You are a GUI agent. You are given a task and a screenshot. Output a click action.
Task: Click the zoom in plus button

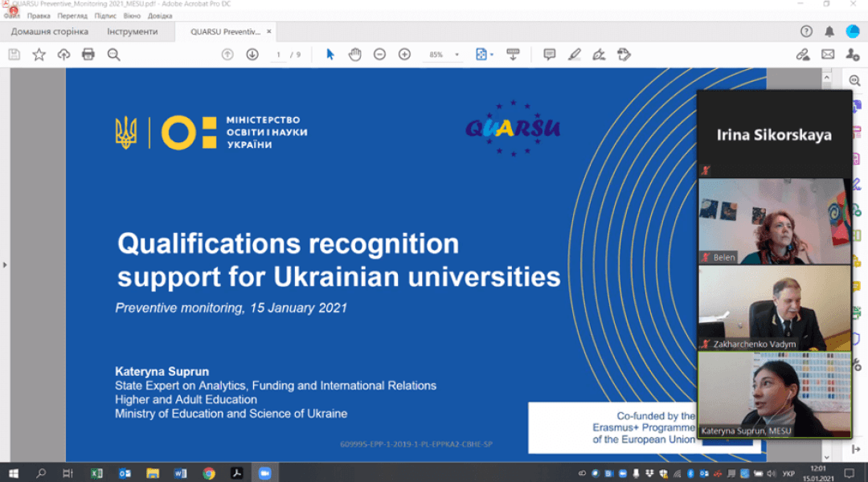(x=404, y=55)
